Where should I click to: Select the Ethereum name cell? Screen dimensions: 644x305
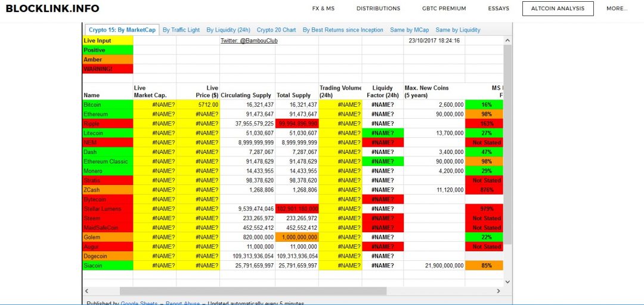[x=107, y=114]
